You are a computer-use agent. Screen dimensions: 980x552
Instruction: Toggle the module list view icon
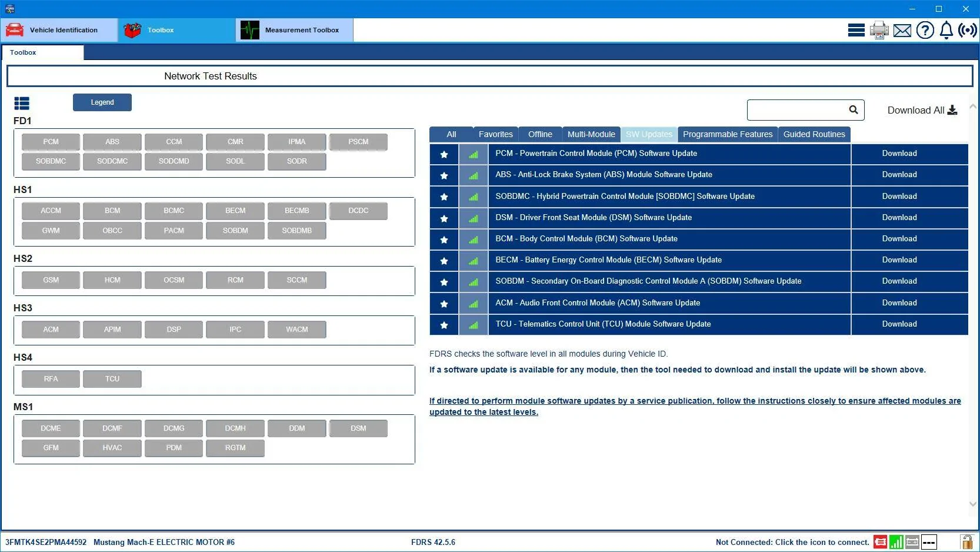pos(22,104)
